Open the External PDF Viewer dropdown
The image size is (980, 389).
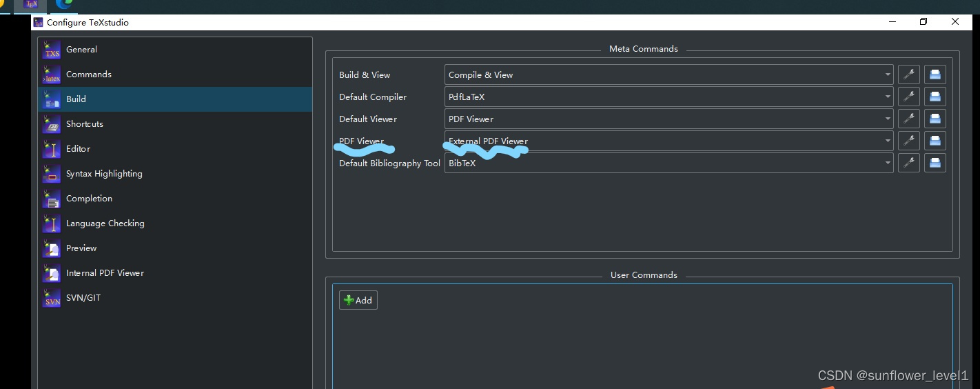coord(669,141)
